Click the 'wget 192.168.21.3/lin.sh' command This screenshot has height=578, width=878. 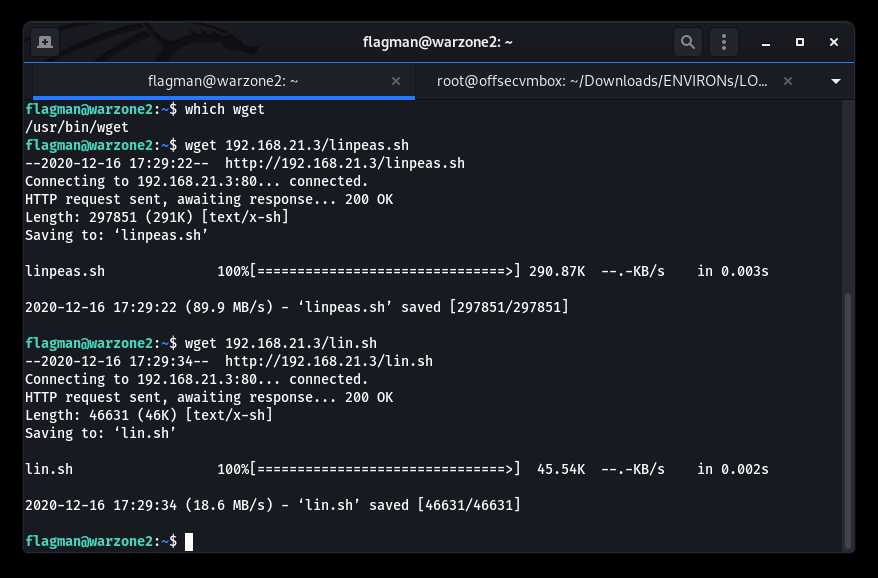281,343
